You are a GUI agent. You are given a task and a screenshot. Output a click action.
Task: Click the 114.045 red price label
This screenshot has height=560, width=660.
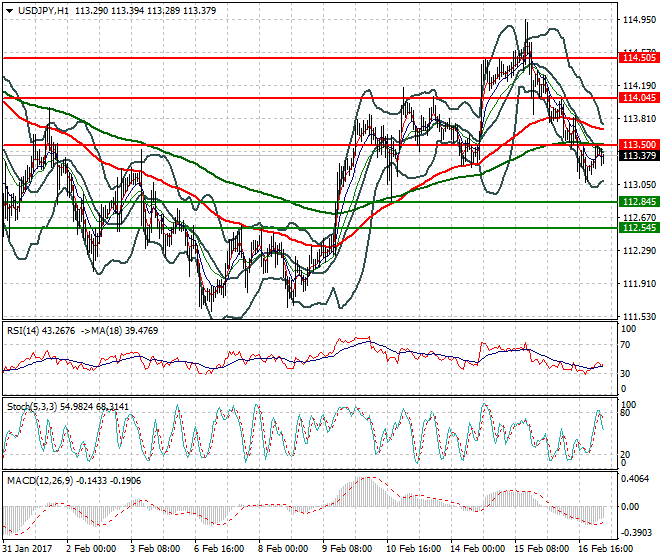(639, 98)
